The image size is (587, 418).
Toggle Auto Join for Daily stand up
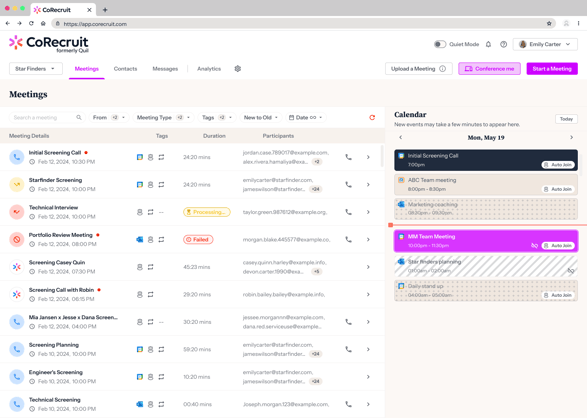tap(558, 295)
